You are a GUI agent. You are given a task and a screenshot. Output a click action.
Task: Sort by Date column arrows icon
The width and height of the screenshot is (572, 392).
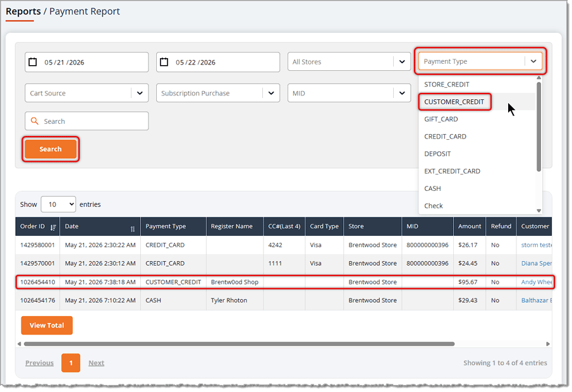coord(133,229)
